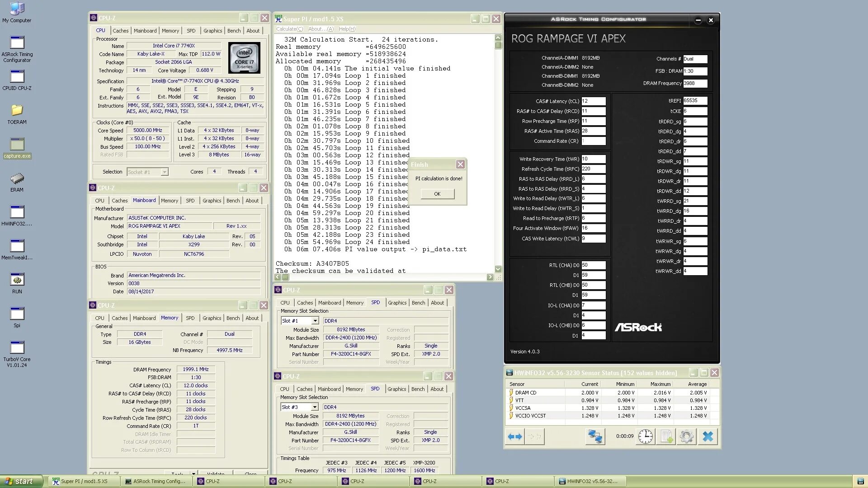Open About menu in Super PI
The width and height of the screenshot is (868, 488).
[x=321, y=29]
